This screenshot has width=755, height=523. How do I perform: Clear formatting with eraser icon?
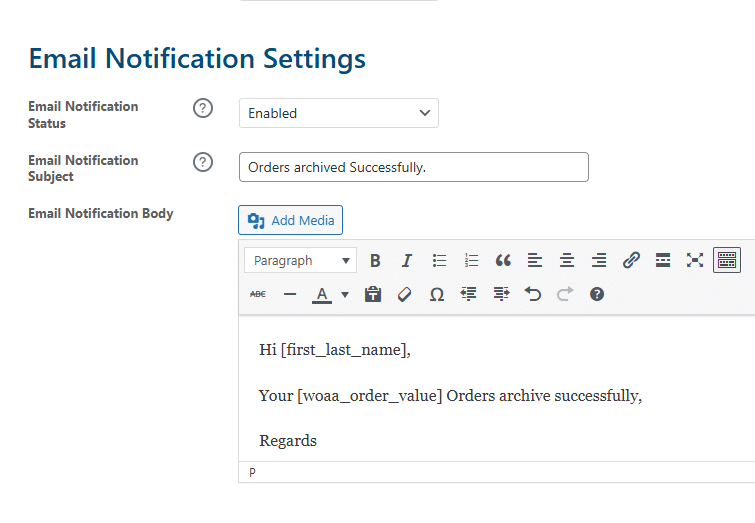pos(404,294)
